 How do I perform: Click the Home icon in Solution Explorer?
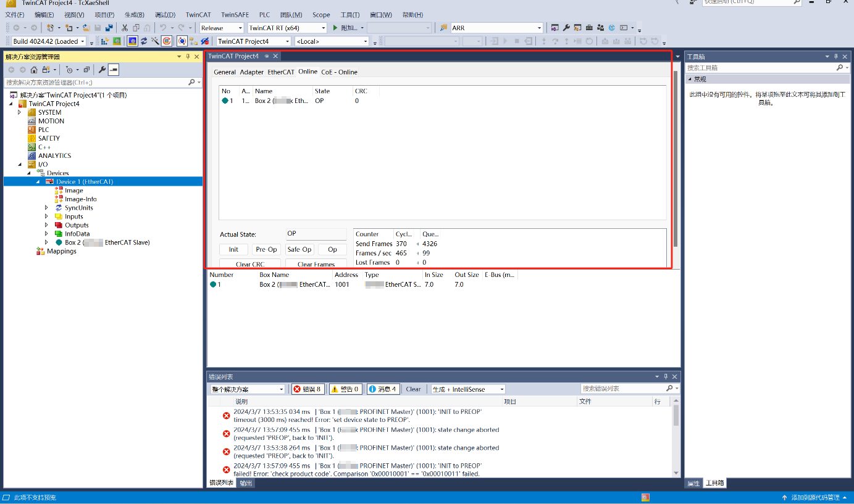pyautogui.click(x=34, y=70)
